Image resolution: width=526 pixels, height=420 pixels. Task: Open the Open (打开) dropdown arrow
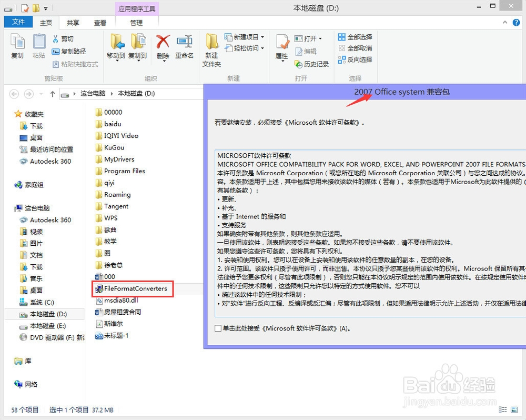(x=320, y=38)
